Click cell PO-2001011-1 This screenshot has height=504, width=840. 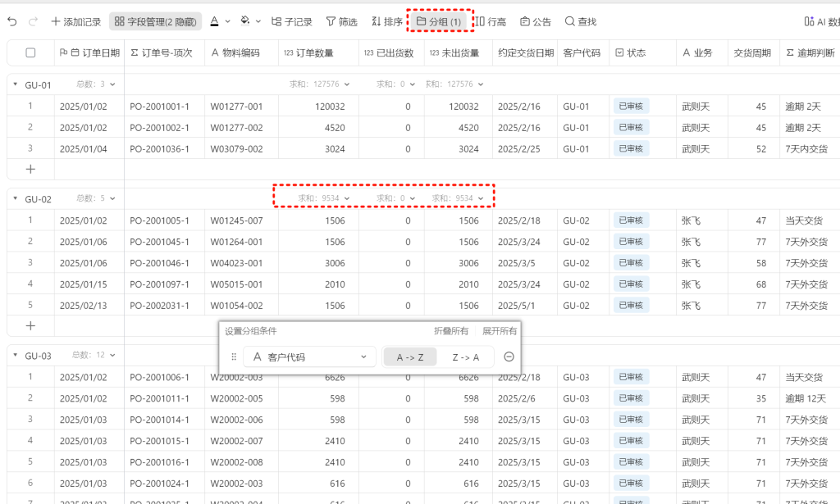click(x=164, y=398)
